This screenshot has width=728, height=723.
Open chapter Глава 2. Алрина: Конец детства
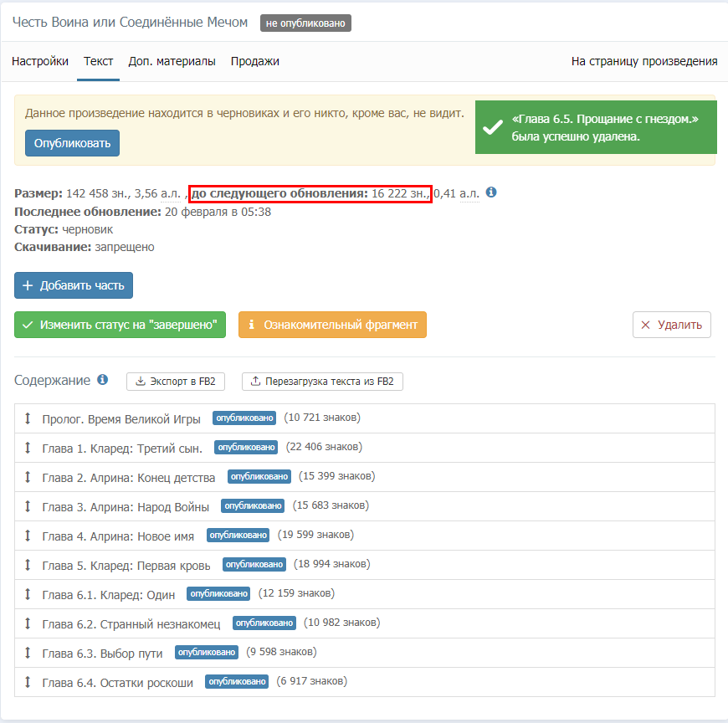click(x=129, y=477)
